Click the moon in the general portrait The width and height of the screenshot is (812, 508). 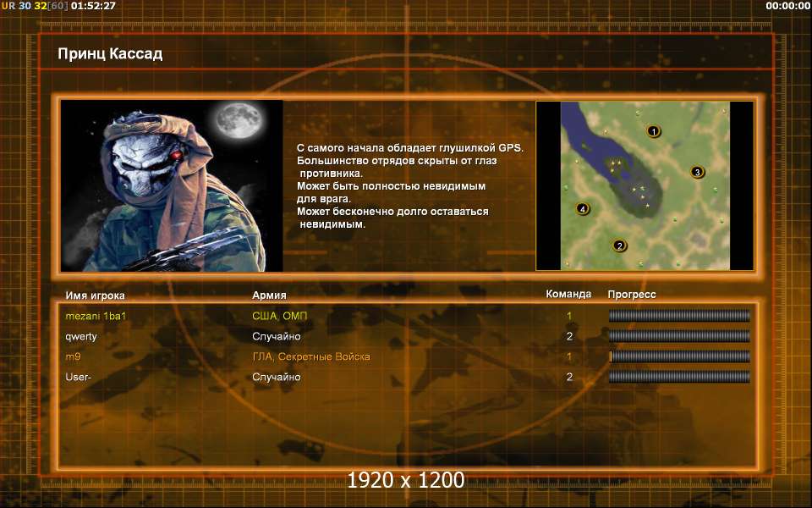coord(239,120)
